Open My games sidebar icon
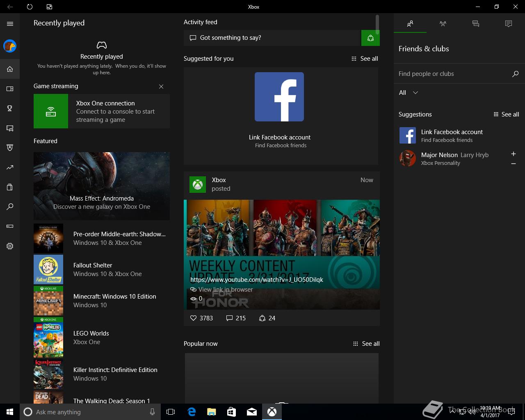525x420 pixels. click(x=10, y=89)
